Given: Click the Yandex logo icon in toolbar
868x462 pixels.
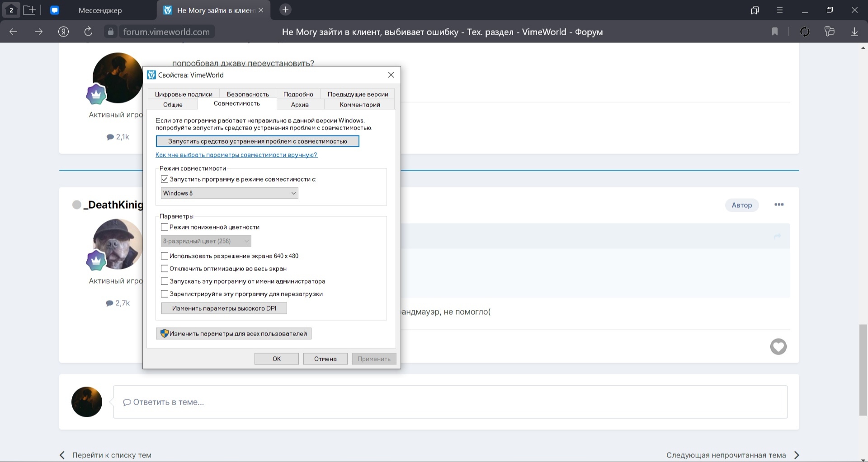Looking at the screenshot, I should coord(63,32).
